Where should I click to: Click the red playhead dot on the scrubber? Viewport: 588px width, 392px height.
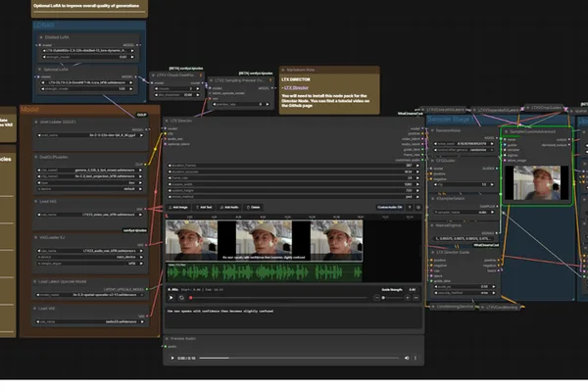click(x=191, y=298)
